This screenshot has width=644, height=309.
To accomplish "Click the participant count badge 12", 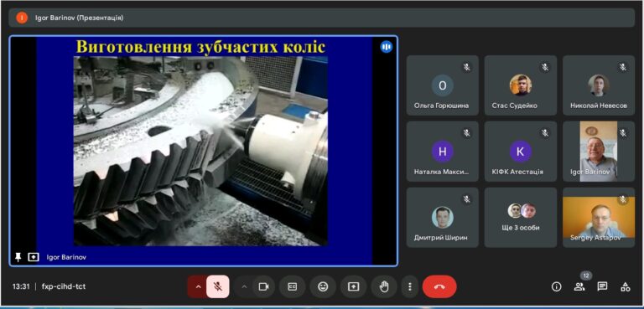I will point(586,276).
